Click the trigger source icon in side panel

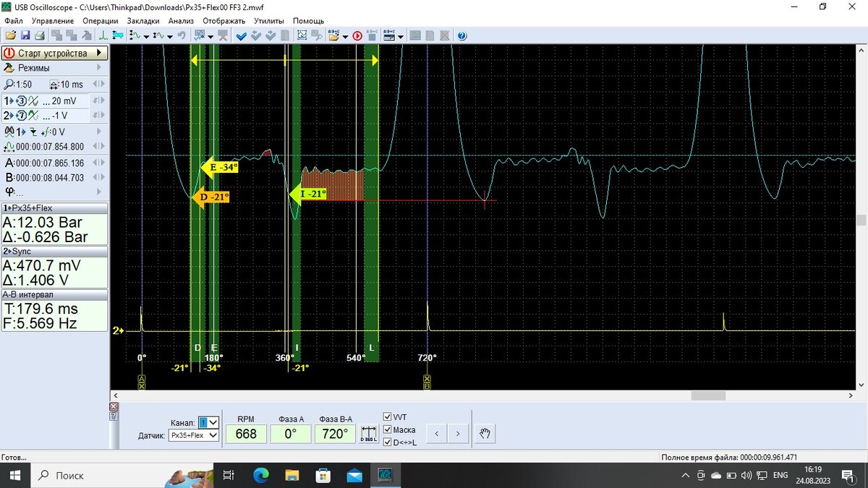(x=9, y=132)
